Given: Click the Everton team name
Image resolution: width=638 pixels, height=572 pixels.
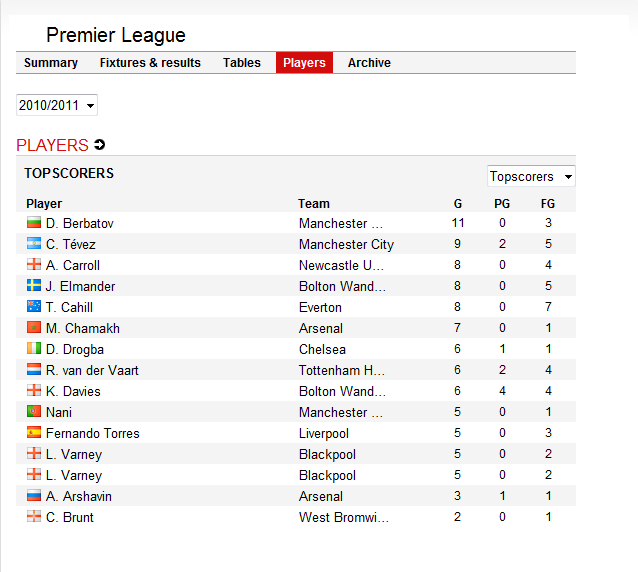Looking at the screenshot, I should pos(320,307).
